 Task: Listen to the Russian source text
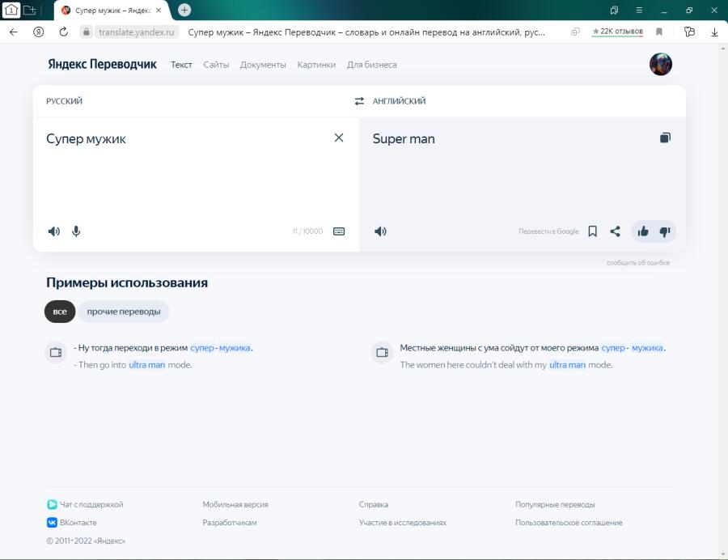54,231
